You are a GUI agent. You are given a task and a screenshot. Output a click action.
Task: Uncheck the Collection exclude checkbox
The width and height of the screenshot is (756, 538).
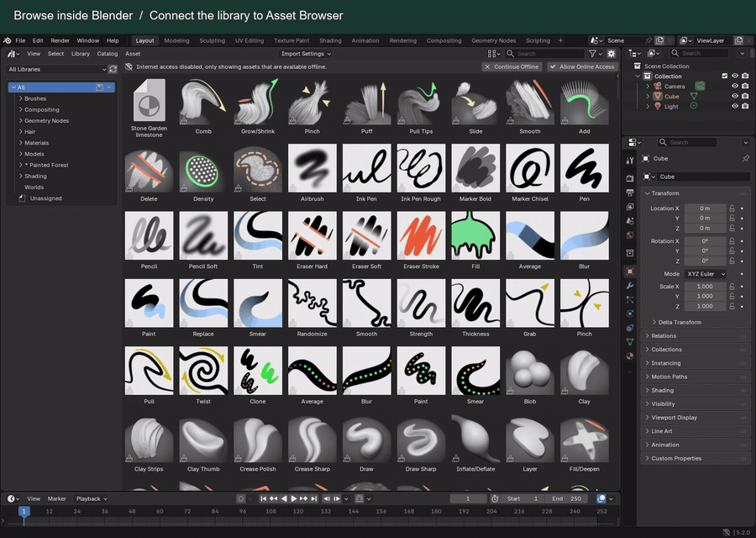(724, 76)
